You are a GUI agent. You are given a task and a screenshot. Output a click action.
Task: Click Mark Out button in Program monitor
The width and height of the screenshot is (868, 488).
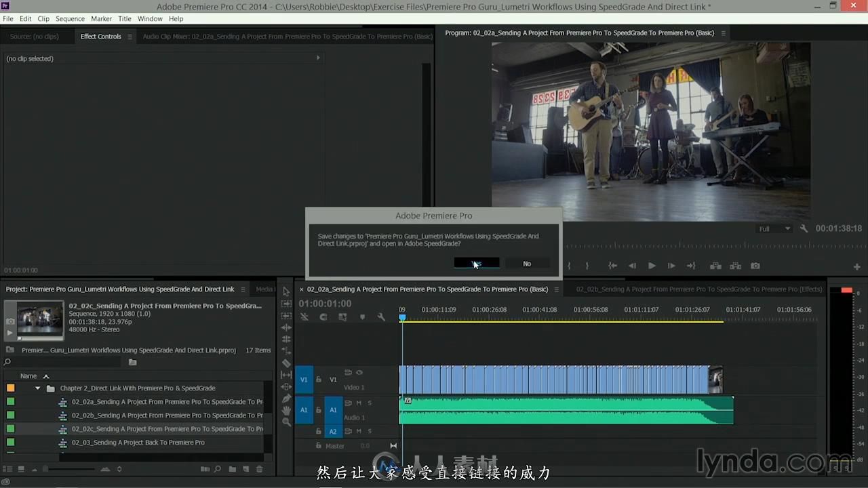coord(587,266)
